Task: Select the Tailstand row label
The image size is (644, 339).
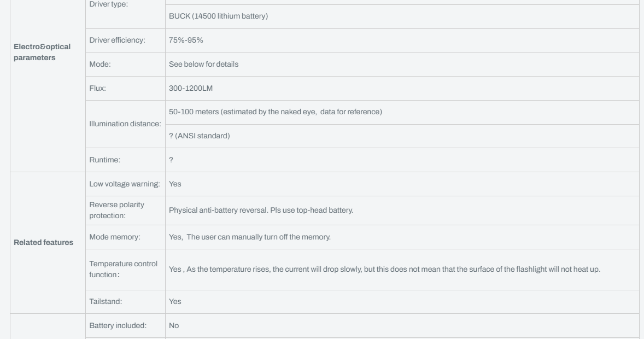Action: coord(106,302)
